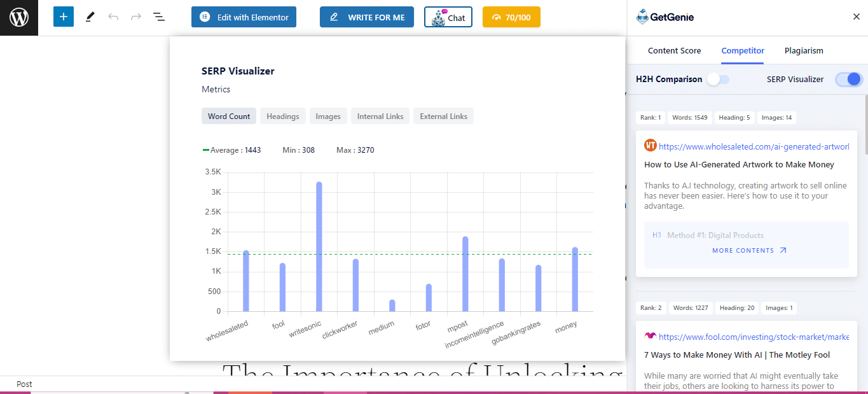Click the 'Heading: 20' badge
868x394 pixels.
click(x=737, y=308)
